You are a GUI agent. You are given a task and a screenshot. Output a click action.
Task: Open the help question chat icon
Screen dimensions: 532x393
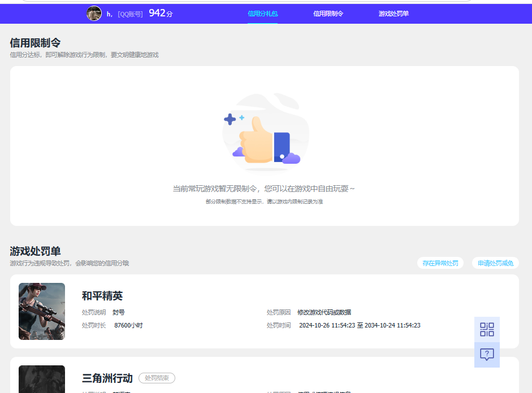[x=487, y=355]
